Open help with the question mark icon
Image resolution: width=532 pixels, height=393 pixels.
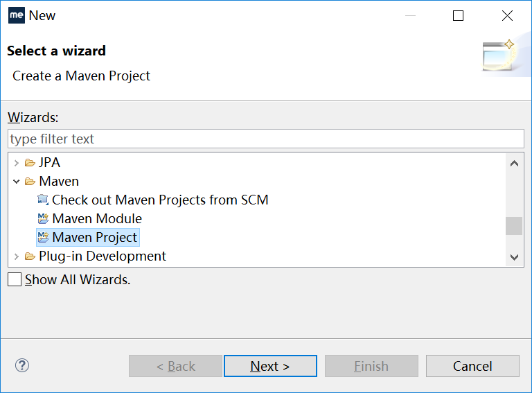click(x=22, y=365)
